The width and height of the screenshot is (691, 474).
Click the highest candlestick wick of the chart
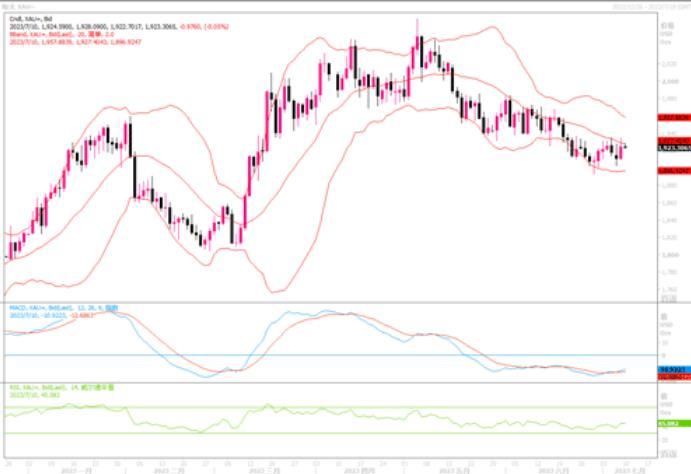pos(417,24)
